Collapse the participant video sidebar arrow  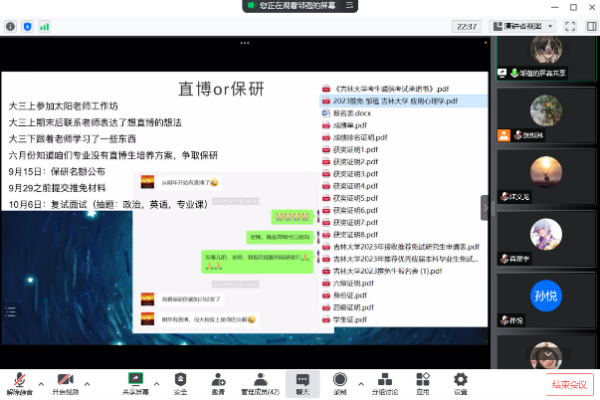coord(485,207)
